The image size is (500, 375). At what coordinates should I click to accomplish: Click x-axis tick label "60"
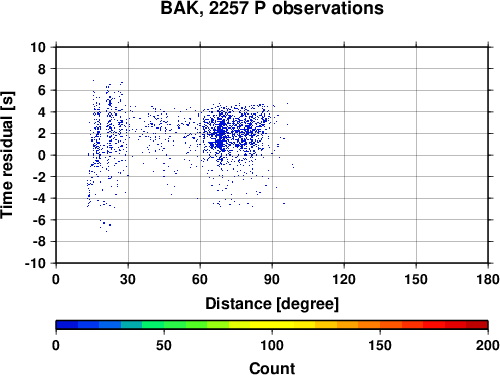pos(200,279)
